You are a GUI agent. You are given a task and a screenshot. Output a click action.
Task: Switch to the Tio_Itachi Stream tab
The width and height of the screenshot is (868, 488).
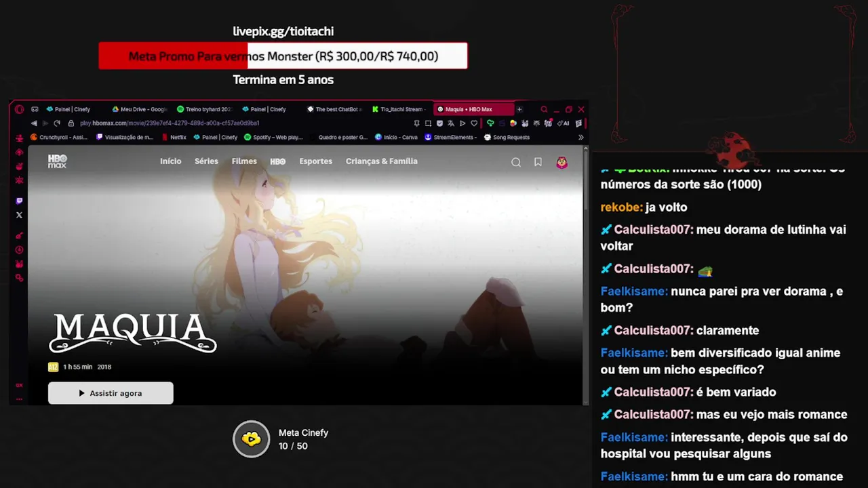pos(400,109)
